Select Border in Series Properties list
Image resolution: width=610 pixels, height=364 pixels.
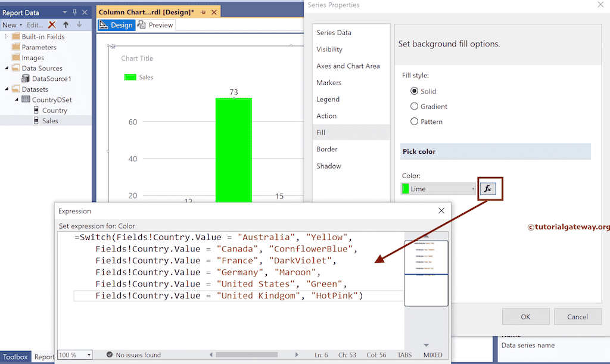pyautogui.click(x=328, y=149)
